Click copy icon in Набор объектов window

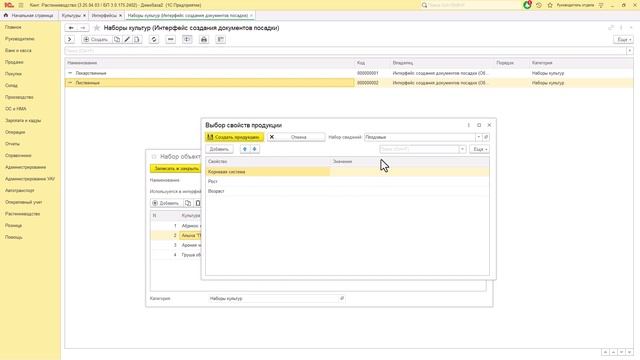click(188, 203)
